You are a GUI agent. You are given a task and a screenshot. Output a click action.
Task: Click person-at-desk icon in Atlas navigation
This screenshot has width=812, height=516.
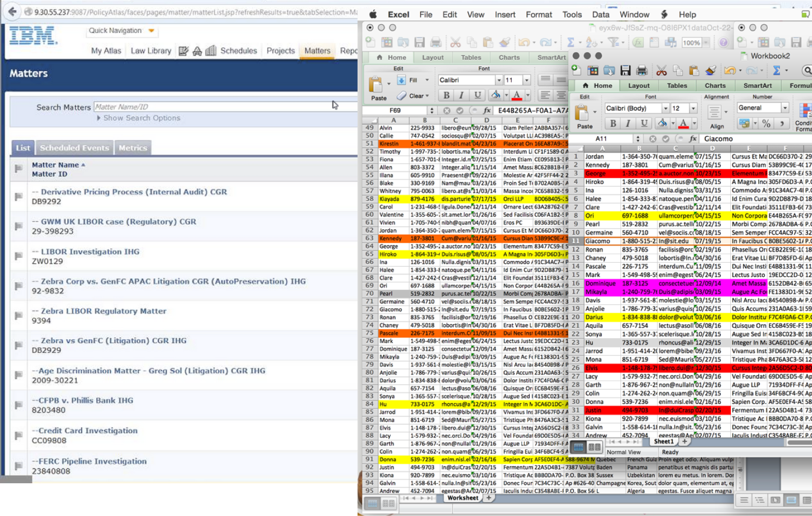[197, 50]
